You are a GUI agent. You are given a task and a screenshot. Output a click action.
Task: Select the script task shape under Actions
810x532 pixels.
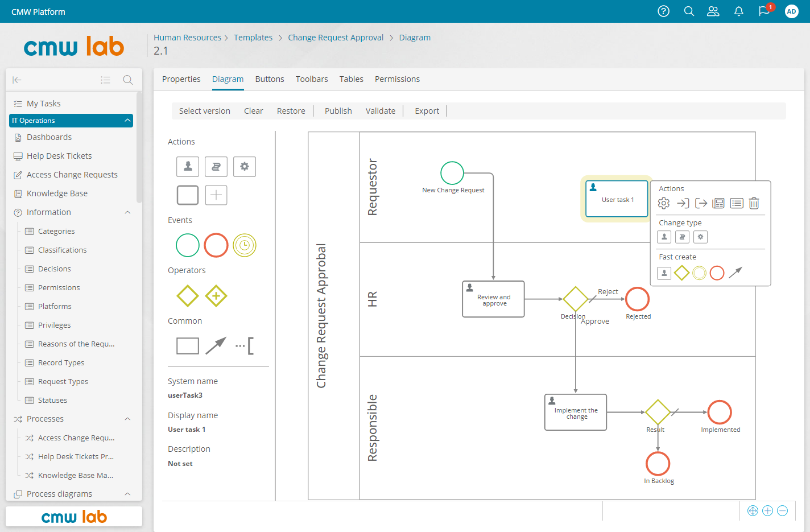pos(216,167)
